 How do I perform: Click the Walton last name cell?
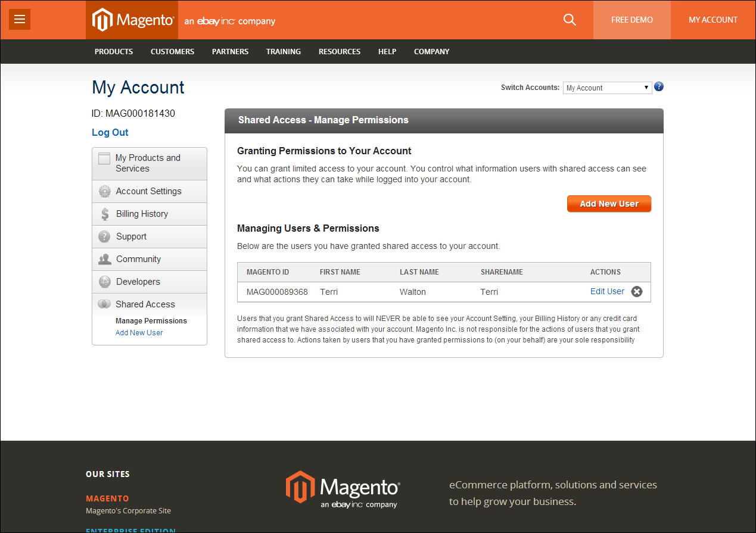pyautogui.click(x=413, y=292)
